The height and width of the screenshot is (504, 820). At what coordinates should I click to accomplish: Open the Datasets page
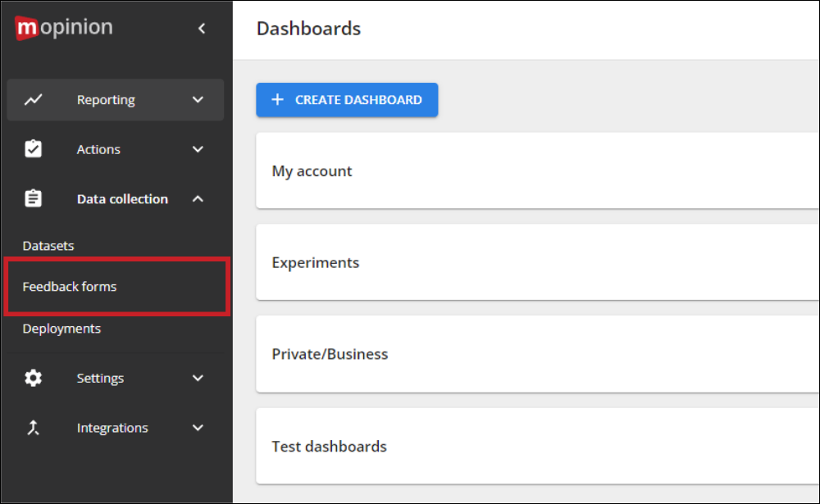[x=48, y=245]
